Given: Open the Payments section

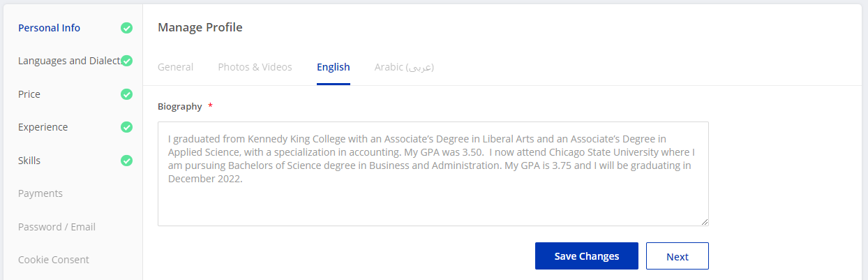Looking at the screenshot, I should pyautogui.click(x=40, y=193).
